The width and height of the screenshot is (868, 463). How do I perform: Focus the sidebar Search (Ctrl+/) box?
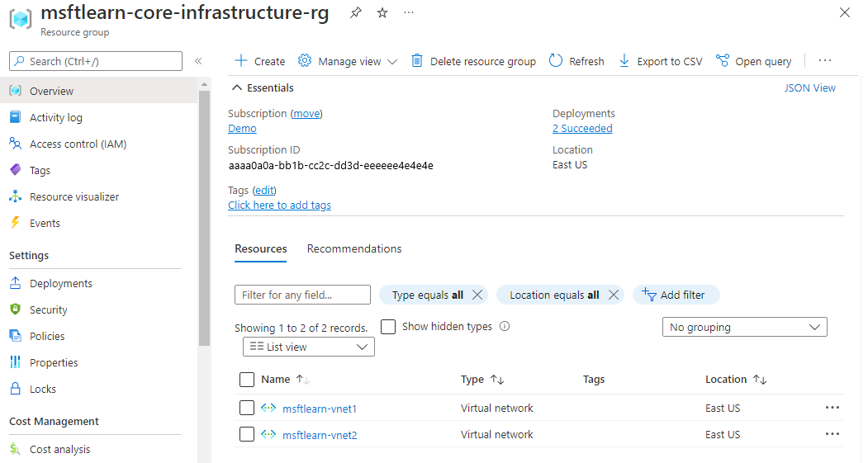tap(96, 61)
